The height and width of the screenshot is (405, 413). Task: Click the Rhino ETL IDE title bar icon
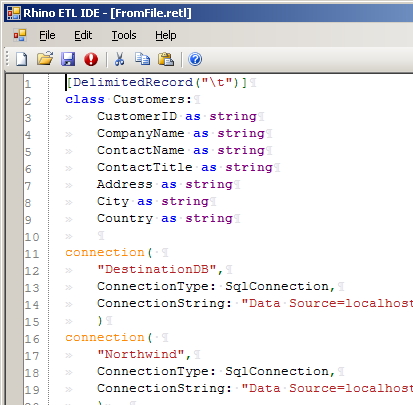(x=14, y=13)
